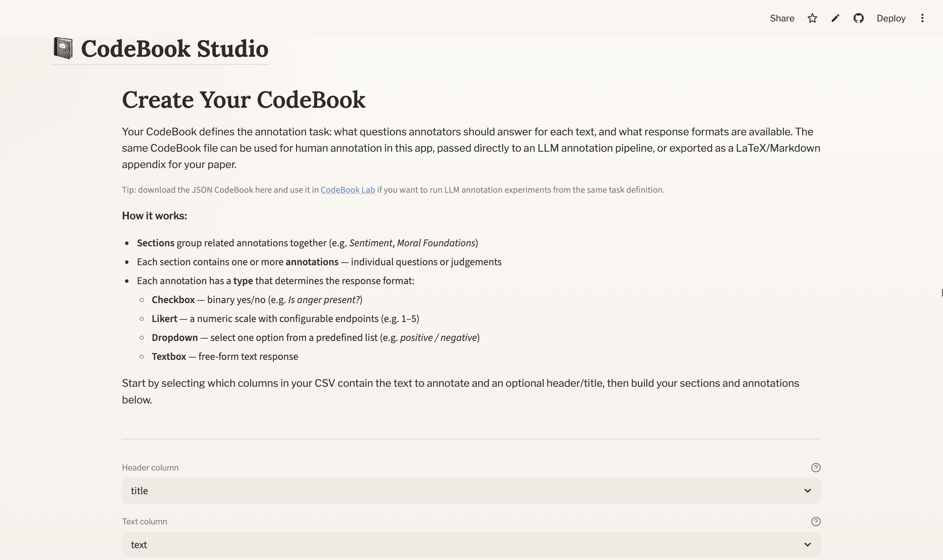Screen dimensions: 943x560
Task: Click the 'How it works:' text
Action: point(154,216)
